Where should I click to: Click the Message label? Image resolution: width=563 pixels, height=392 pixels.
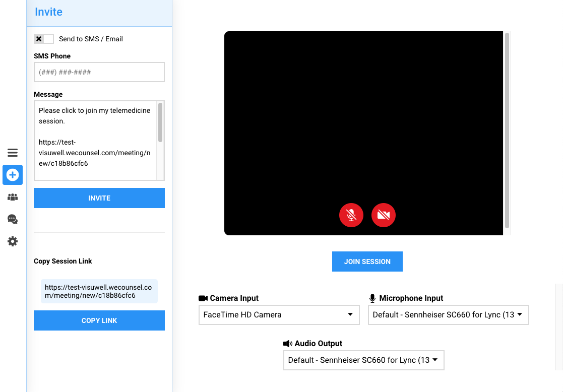pos(48,94)
